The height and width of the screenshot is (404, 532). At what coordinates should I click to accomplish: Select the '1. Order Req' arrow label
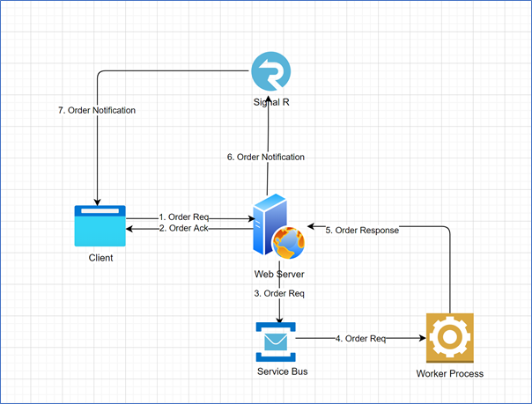point(184,217)
